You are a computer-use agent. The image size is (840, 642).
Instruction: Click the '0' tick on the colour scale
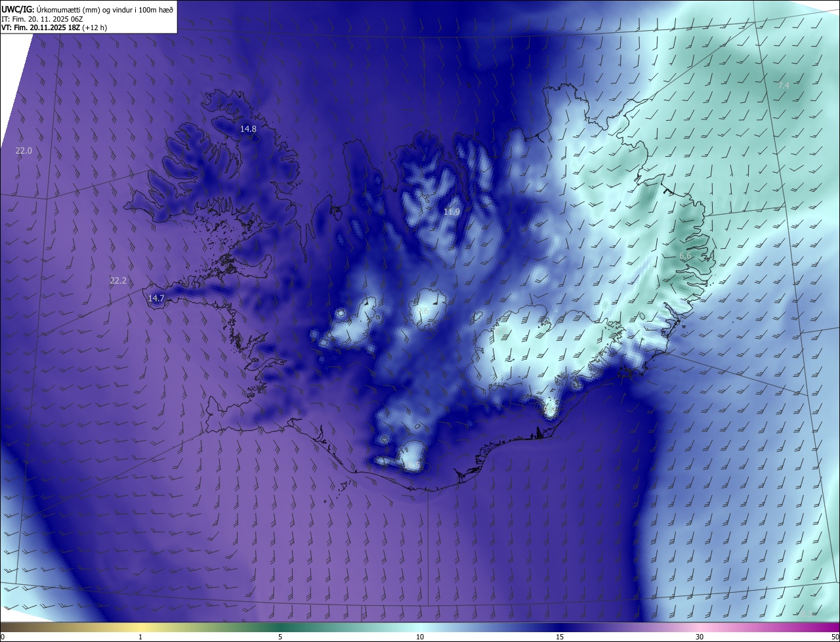click(2, 637)
